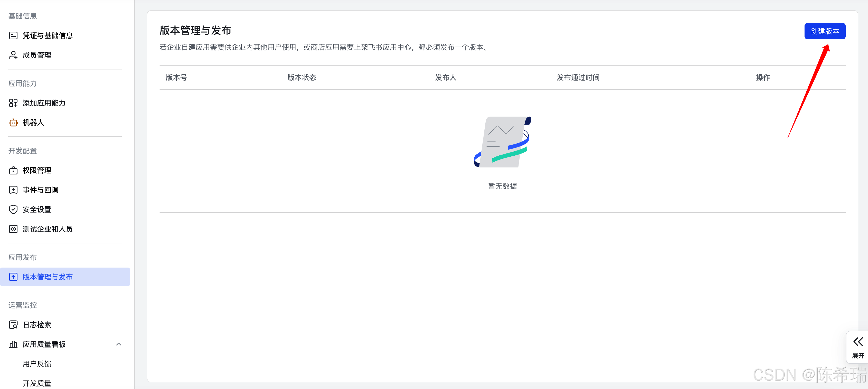Click the 版本状态 column header
Image resolution: width=868 pixels, height=389 pixels.
302,77
